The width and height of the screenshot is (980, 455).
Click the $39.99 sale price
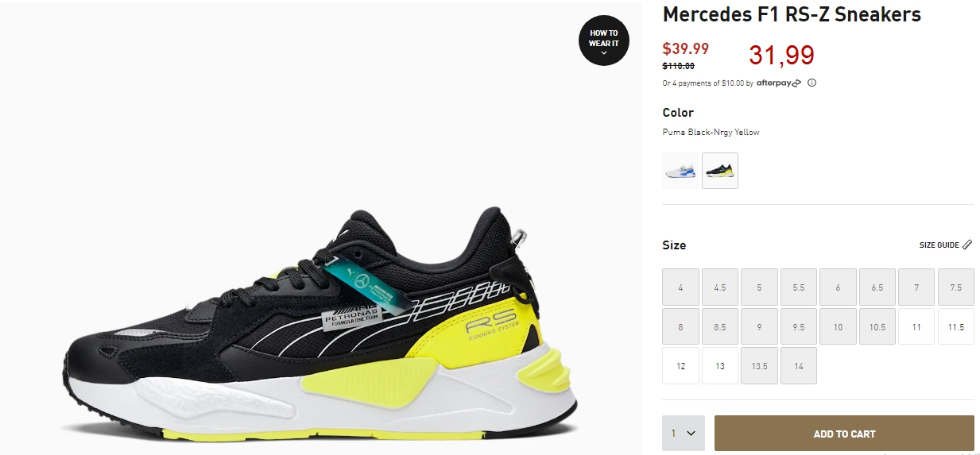(x=686, y=49)
